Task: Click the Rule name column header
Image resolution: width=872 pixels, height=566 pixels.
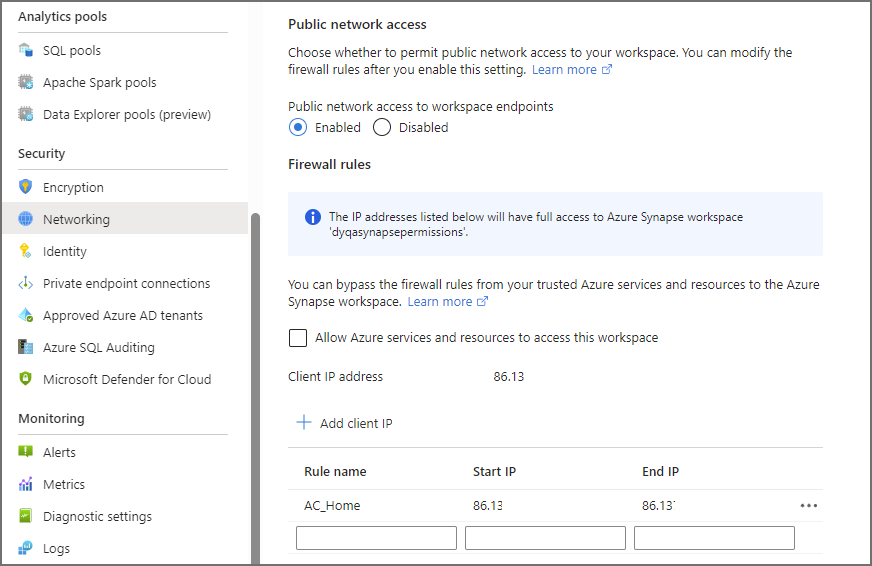Action: [335, 471]
